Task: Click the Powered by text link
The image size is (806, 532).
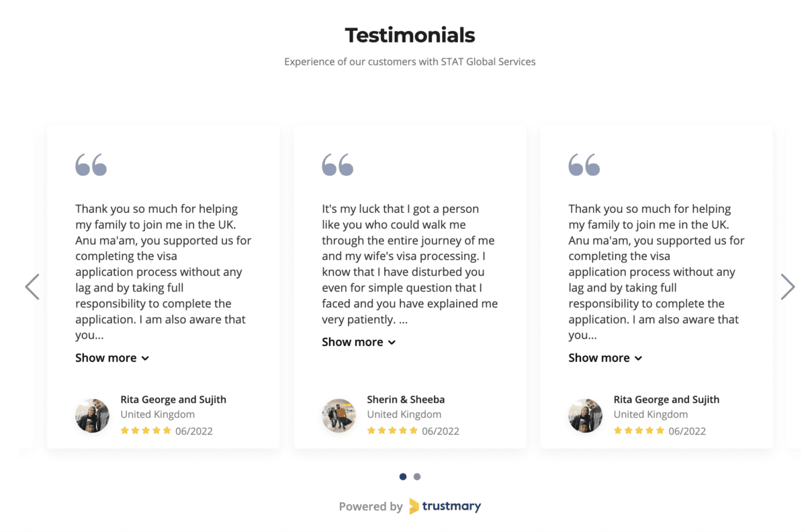Action: click(371, 506)
